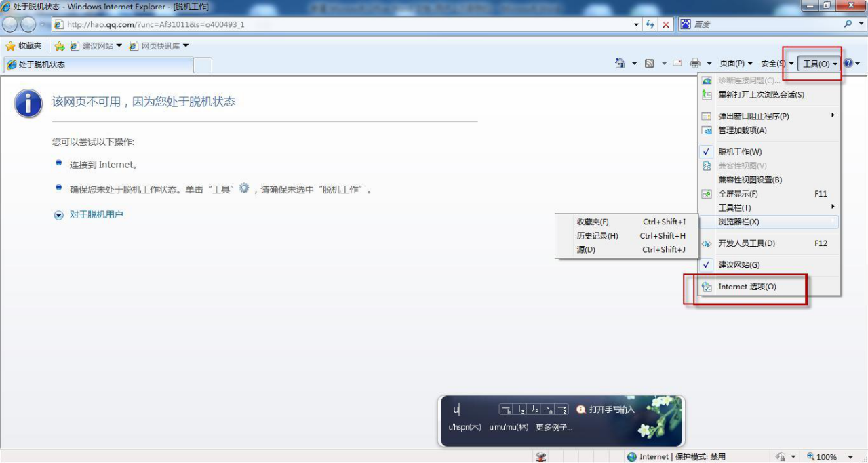Screen dimensions: 868x463
Task: Select Internet 选项(O) from tools menu
Action: tap(747, 287)
